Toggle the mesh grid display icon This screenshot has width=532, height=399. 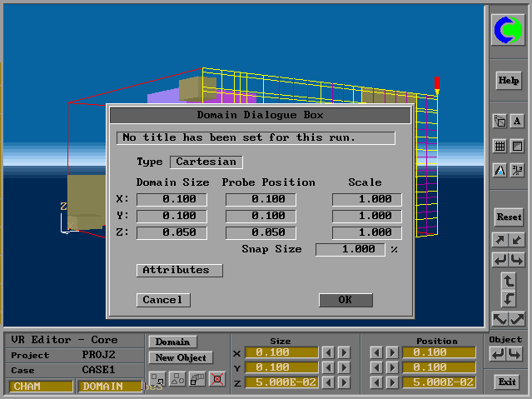500,146
